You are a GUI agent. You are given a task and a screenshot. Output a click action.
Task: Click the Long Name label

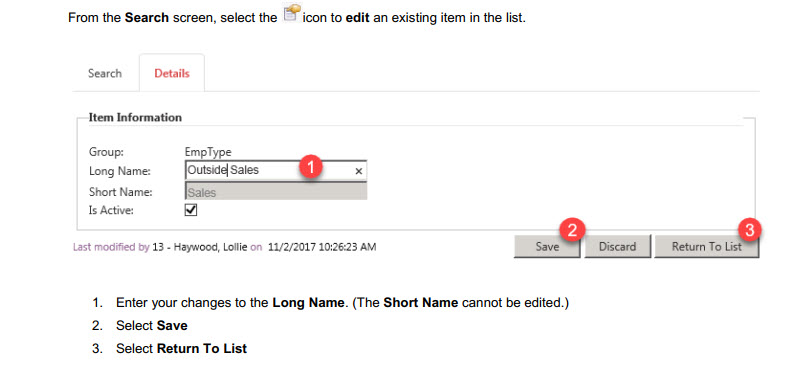(x=120, y=171)
